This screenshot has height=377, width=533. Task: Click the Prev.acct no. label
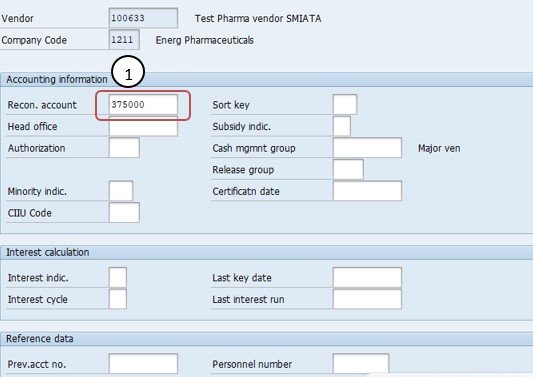(x=37, y=364)
